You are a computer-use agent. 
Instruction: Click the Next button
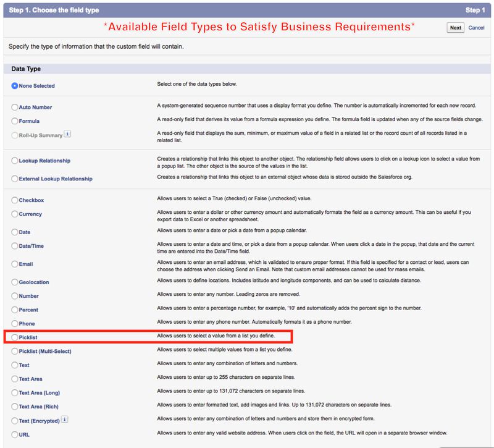click(455, 28)
